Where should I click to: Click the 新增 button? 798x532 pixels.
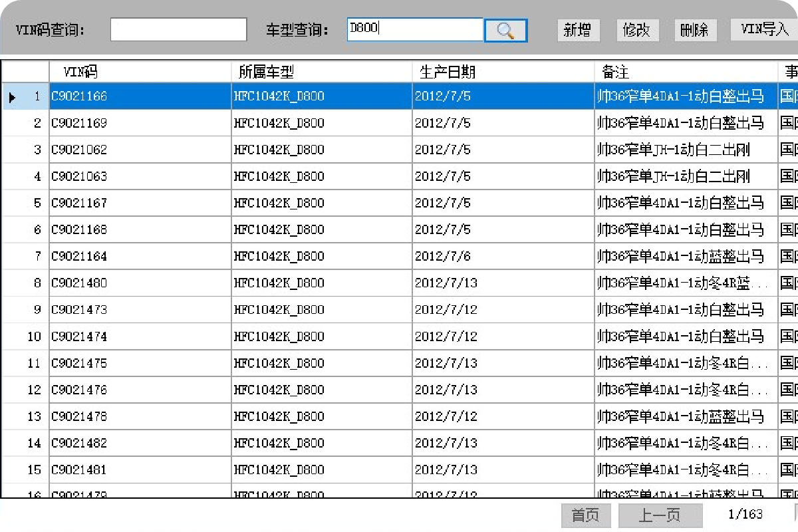577,30
